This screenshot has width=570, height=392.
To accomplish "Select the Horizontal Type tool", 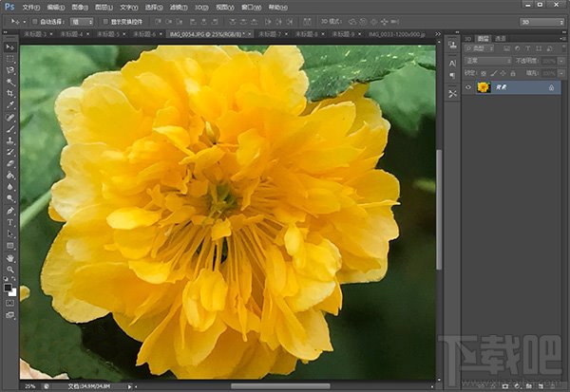I will 9,221.
